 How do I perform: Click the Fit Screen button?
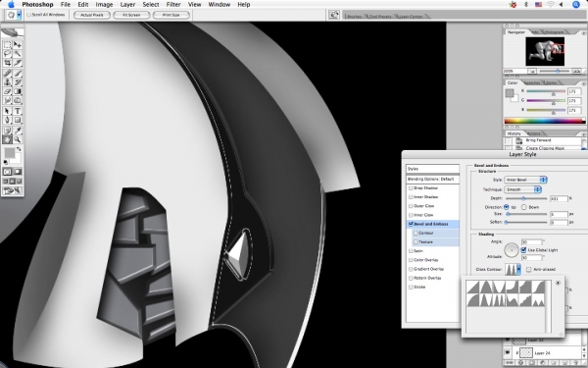[131, 15]
